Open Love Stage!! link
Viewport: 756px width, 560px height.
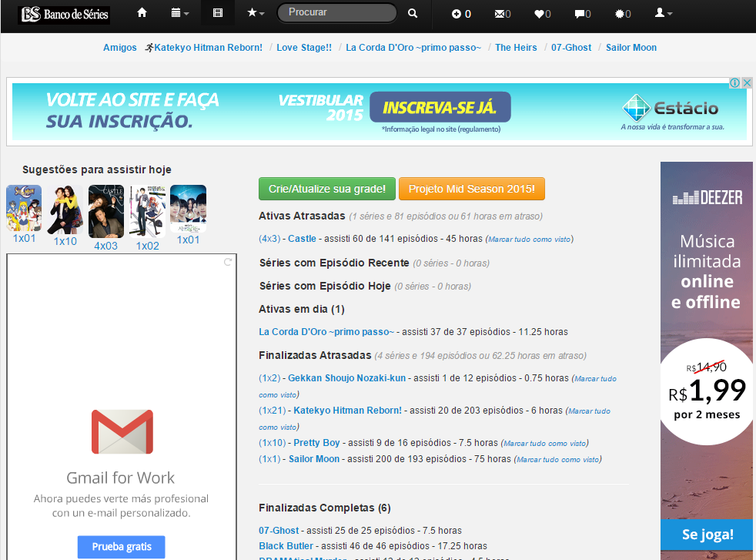tap(304, 47)
